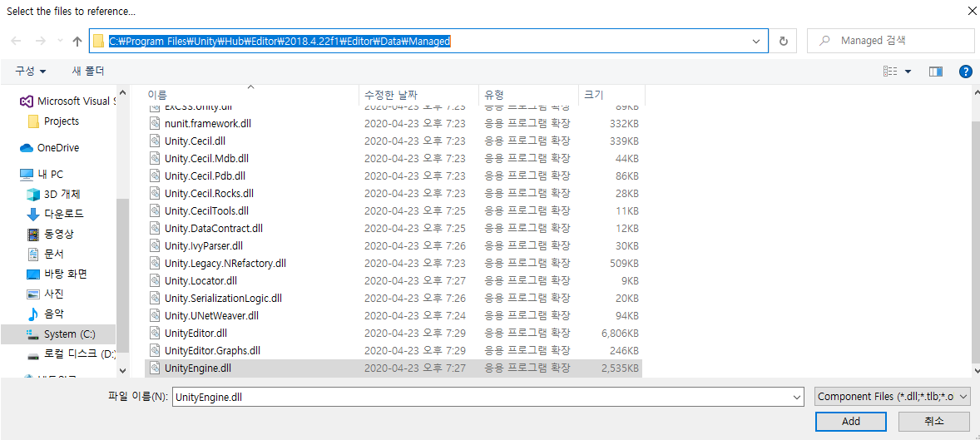The height and width of the screenshot is (440, 980).
Task: Open the 구성 menu
Action: pyautogui.click(x=31, y=72)
